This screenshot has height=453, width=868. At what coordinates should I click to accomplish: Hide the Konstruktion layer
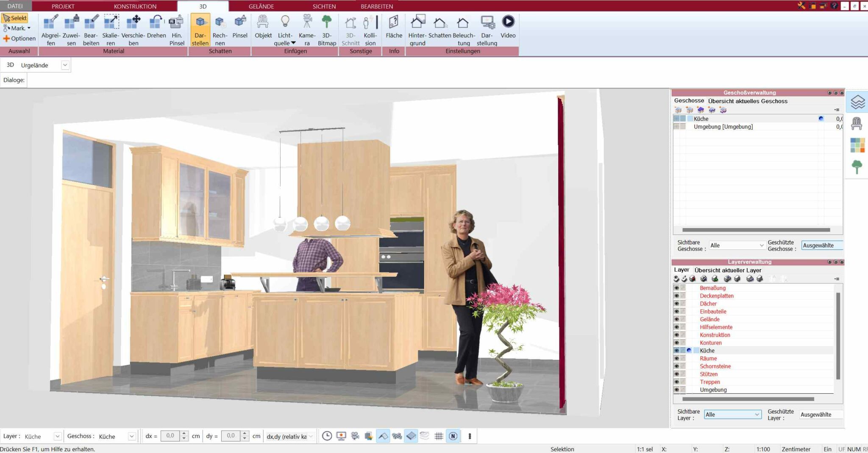click(677, 335)
